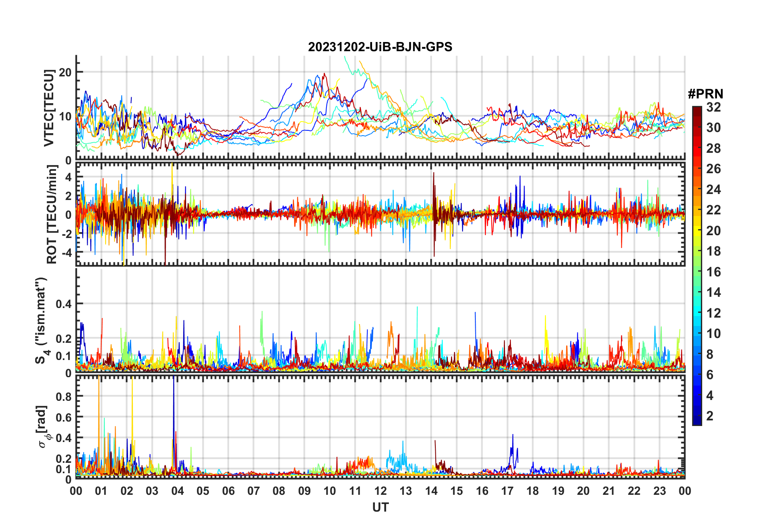Image resolution: width=761 pixels, height=532 pixels.
Task: Click the orange PRN 24 colorbar band
Action: click(697, 190)
